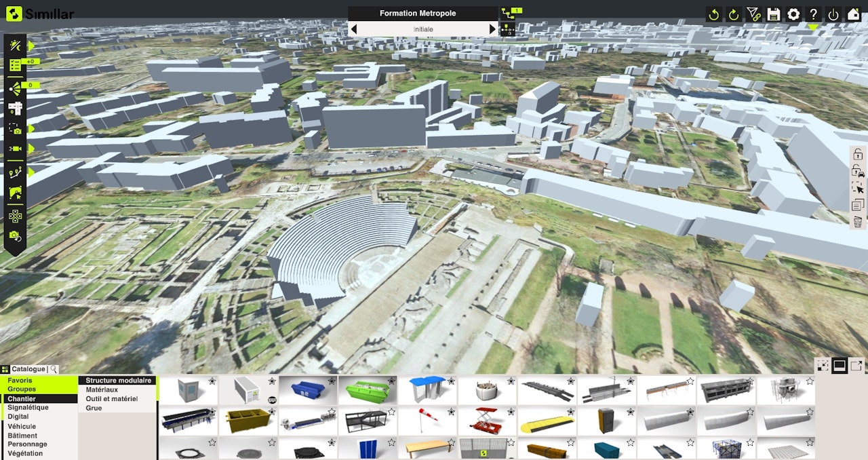Toggle favorite star on yellow compartment bin

tap(272, 412)
